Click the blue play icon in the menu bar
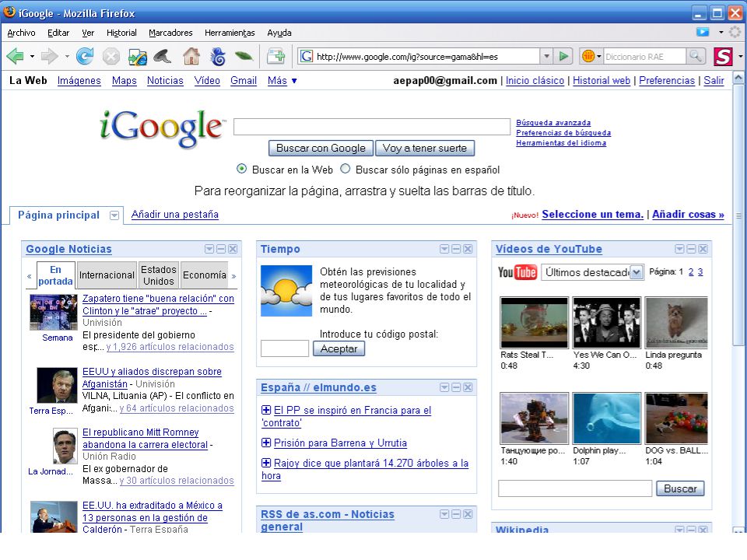The height and width of the screenshot is (560, 747). [703, 32]
